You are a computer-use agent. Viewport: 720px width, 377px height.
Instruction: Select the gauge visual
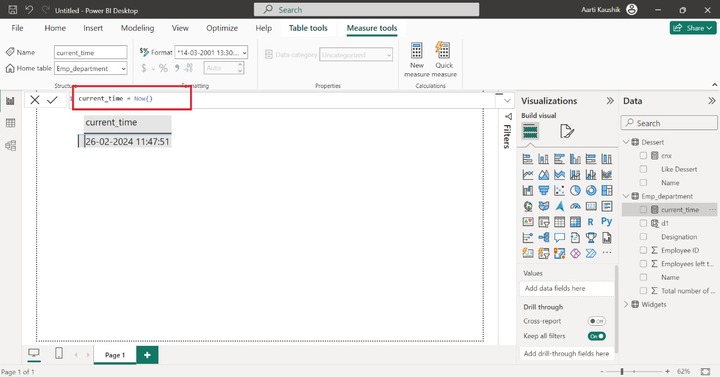(x=575, y=206)
